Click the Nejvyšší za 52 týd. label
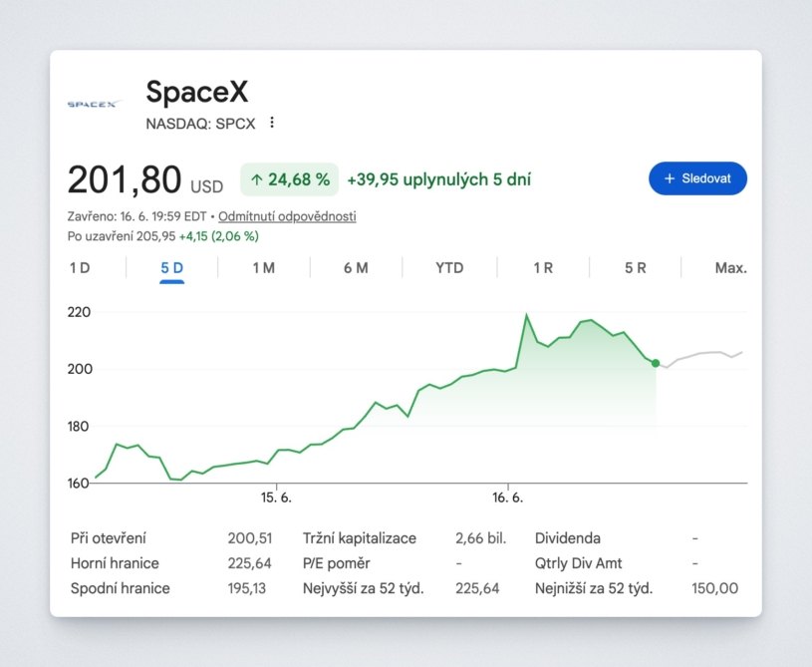The height and width of the screenshot is (667, 812). (x=363, y=588)
